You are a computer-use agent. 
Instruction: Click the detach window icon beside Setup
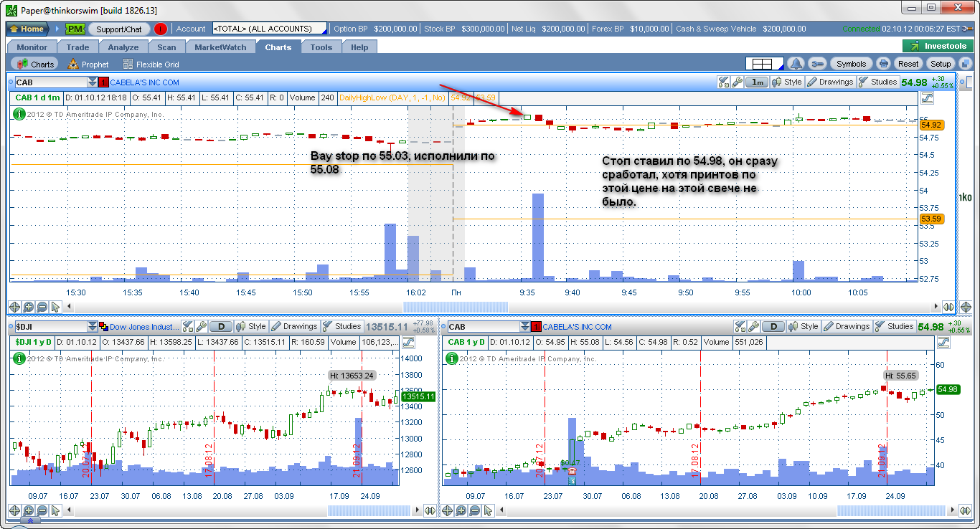click(x=965, y=64)
